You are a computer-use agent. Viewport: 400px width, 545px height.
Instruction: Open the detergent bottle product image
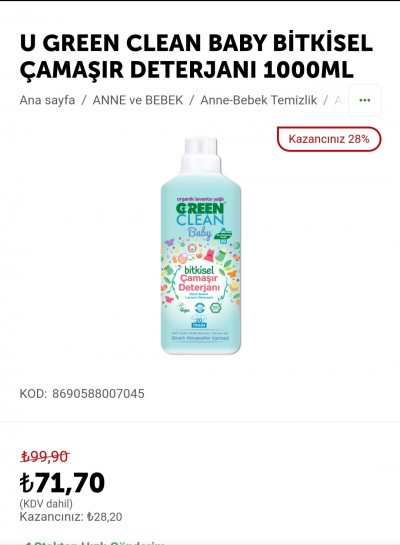coord(201,246)
